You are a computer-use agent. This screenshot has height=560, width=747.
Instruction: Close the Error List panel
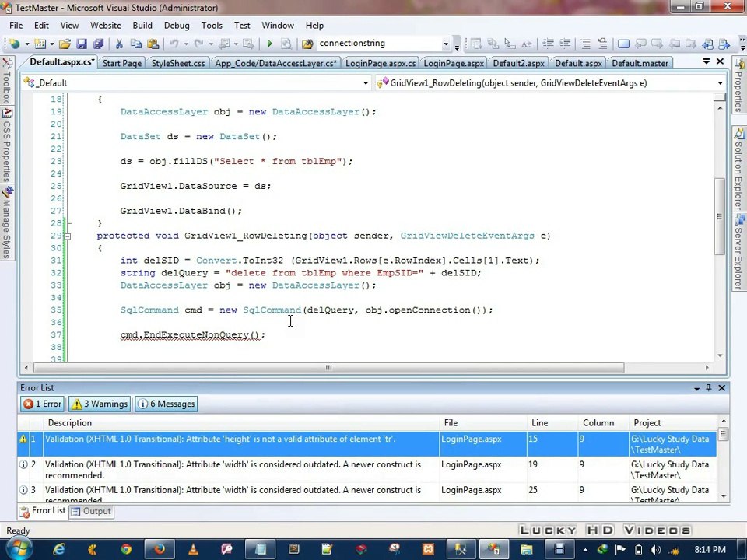click(x=722, y=387)
